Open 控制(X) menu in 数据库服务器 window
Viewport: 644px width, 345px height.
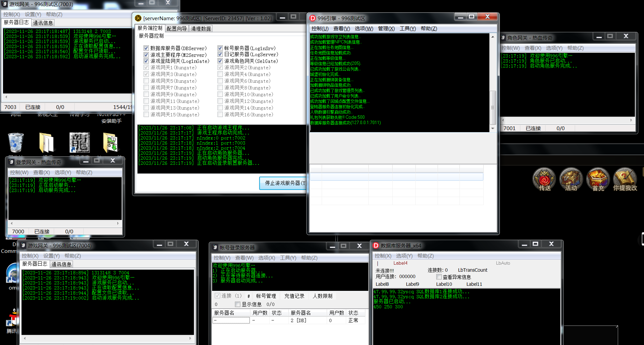pos(383,256)
